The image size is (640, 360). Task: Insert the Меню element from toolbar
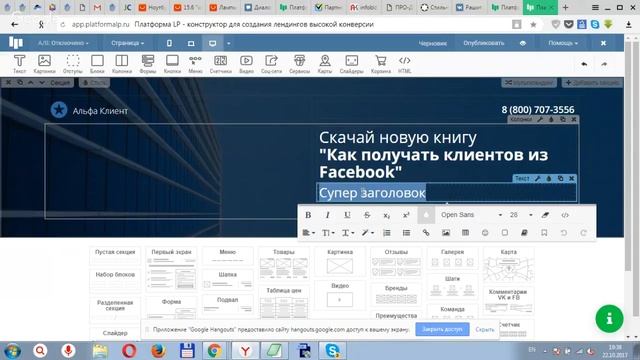[x=195, y=64]
